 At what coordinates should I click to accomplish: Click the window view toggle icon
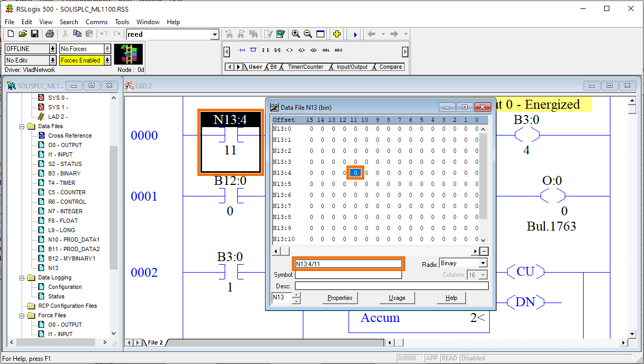(x=320, y=34)
